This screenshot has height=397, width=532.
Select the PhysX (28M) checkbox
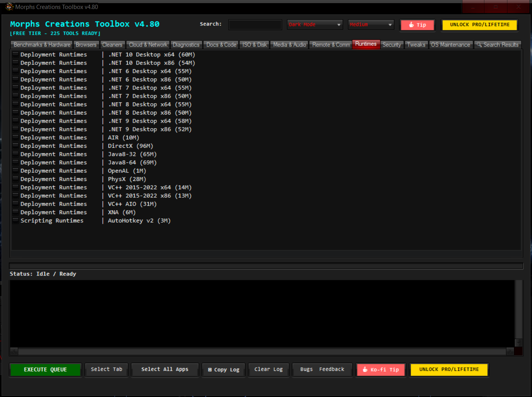click(x=16, y=179)
